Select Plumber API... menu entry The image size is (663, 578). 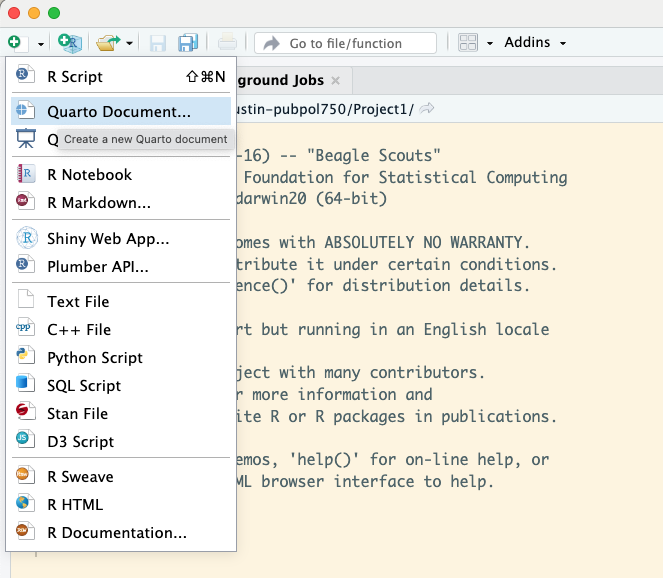tap(121, 266)
